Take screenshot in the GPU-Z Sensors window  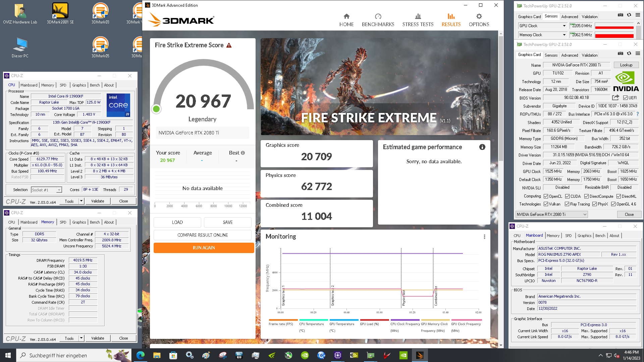click(621, 15)
